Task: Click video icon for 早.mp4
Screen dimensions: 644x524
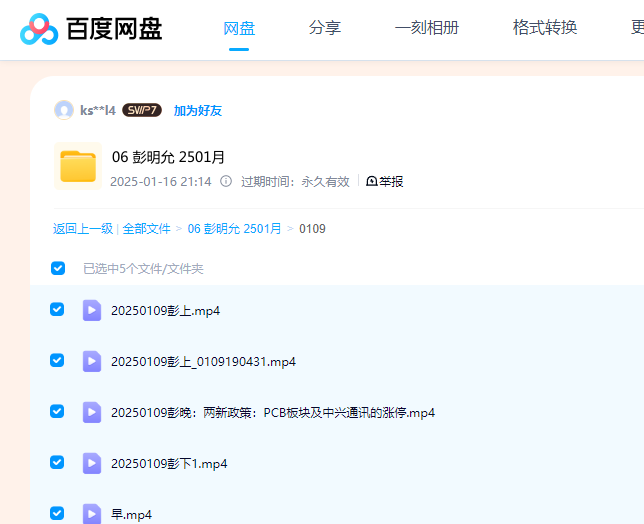Action: pos(92,514)
